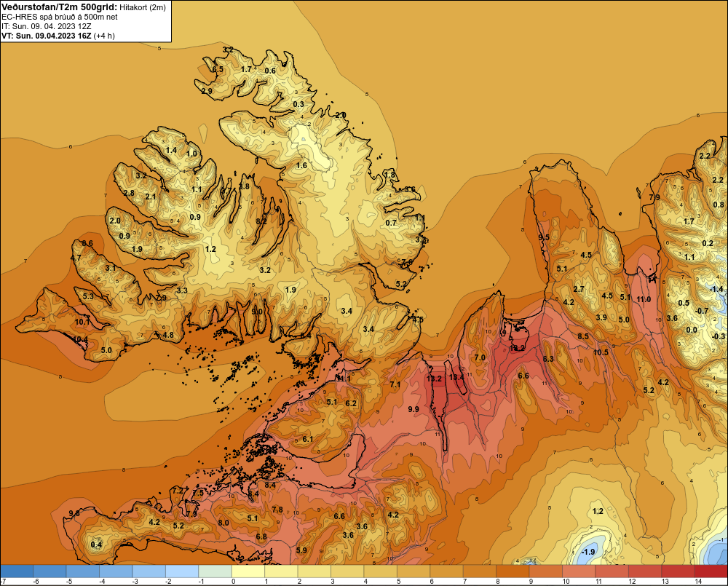Click the -1.4 temperature value
This screenshot has width=728, height=586.
pos(716,289)
